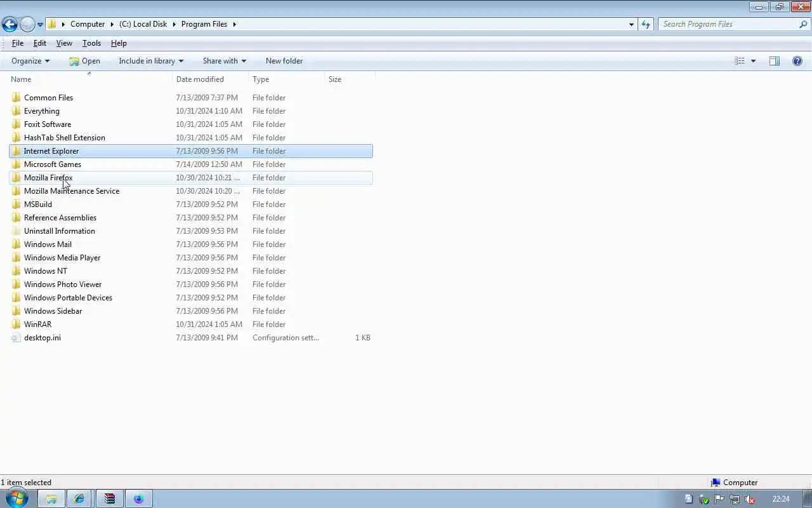The image size is (812, 508).
Task: Click the Windows Explorer taskbar icon
Action: tap(51, 499)
